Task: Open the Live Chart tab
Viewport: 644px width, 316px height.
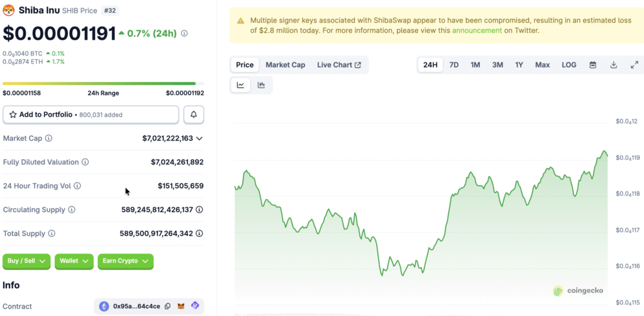Action: click(x=339, y=65)
